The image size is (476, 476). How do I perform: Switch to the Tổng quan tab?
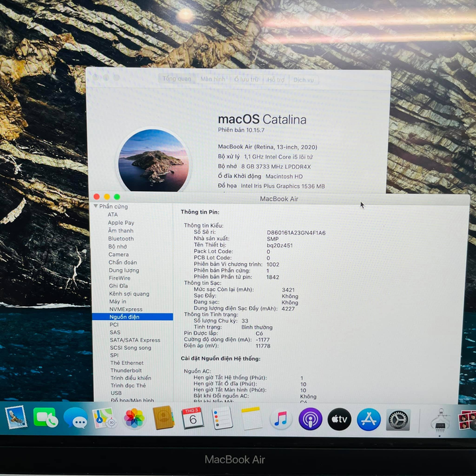pos(177,79)
